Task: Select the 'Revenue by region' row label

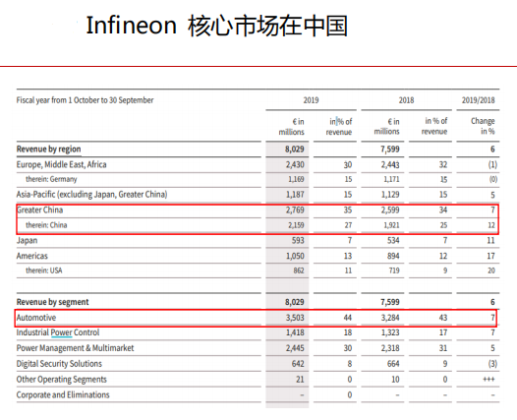Action: pos(48,150)
